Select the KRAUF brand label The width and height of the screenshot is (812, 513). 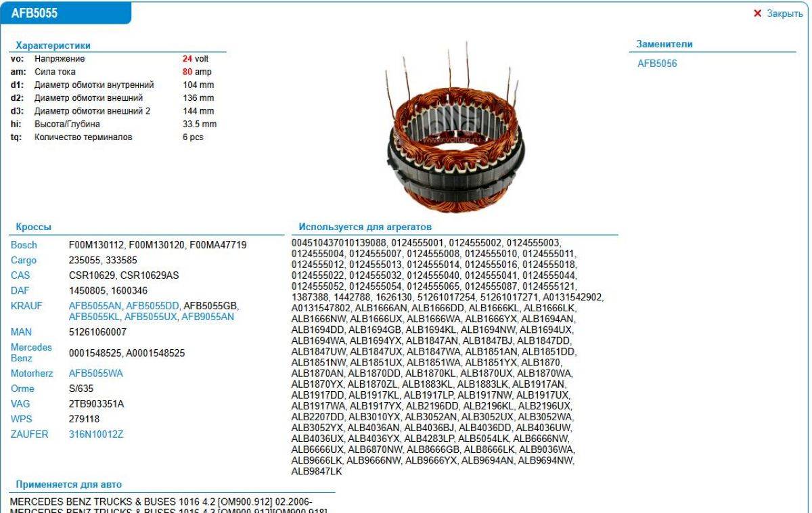[x=26, y=306]
